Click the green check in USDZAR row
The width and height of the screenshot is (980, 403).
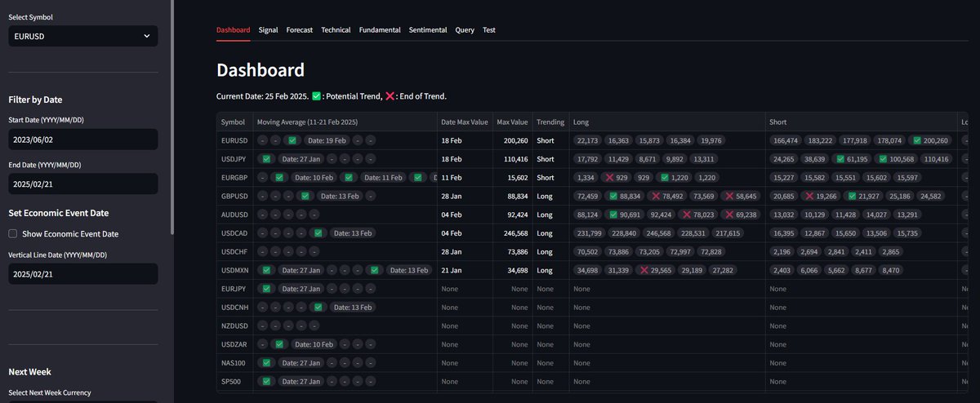coord(278,344)
